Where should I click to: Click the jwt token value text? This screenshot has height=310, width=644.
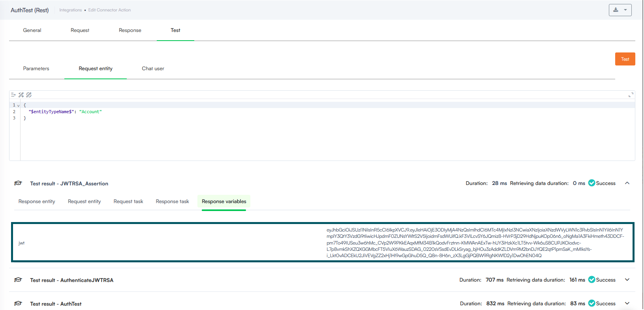tap(475, 243)
